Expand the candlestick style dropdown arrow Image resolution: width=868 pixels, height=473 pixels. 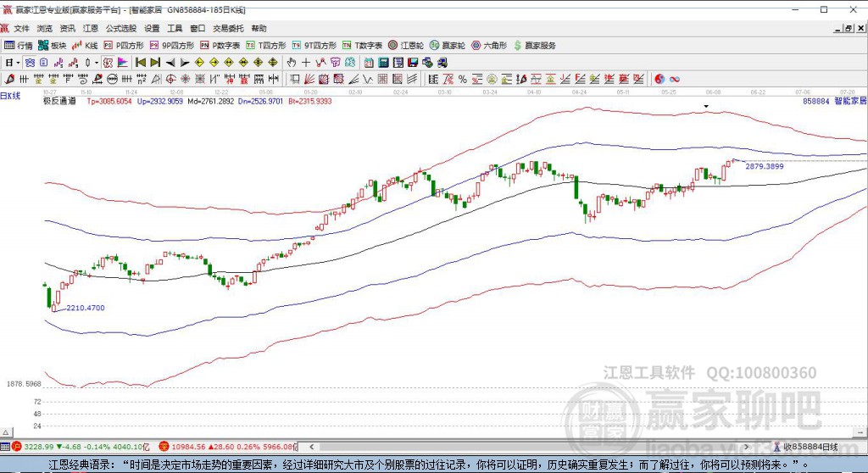coord(96,63)
